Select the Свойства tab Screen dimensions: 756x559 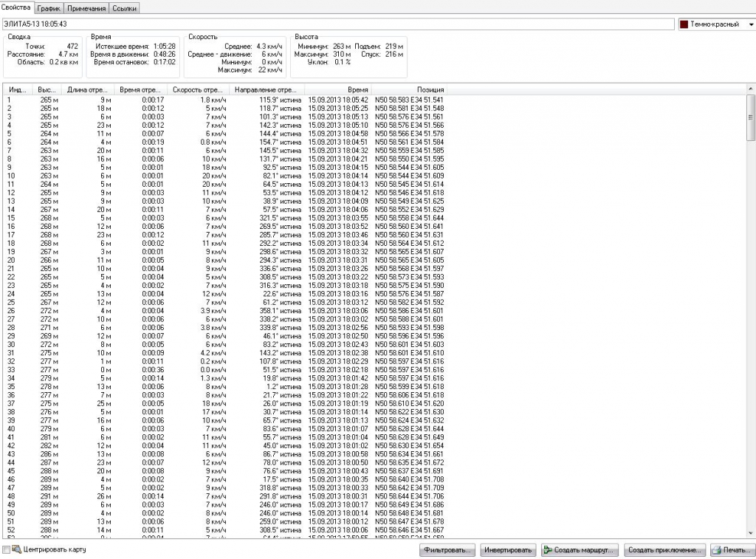pos(16,7)
